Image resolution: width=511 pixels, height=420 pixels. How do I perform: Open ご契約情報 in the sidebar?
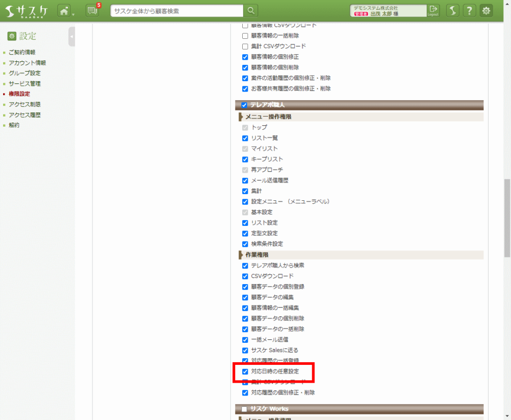click(22, 52)
